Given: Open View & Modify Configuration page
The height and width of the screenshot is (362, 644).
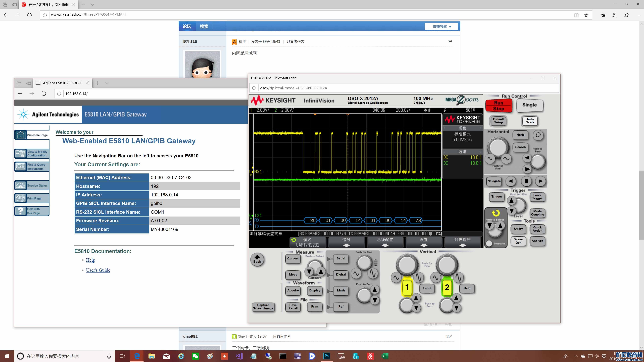Looking at the screenshot, I should (x=32, y=153).
